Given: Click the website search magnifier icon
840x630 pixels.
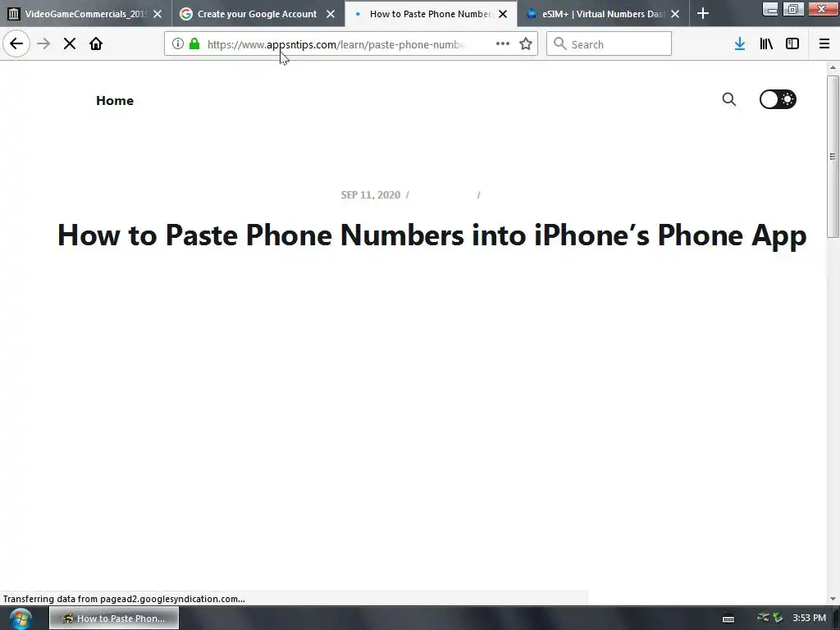Looking at the screenshot, I should click(x=729, y=99).
